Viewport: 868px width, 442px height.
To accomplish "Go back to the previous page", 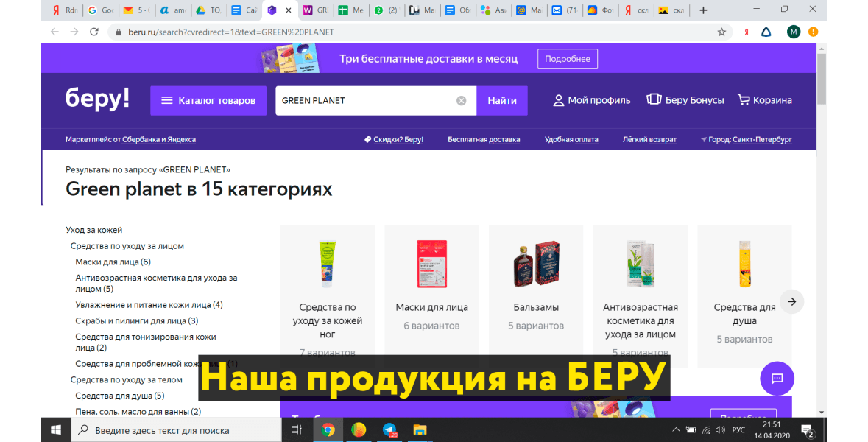I will coord(54,32).
